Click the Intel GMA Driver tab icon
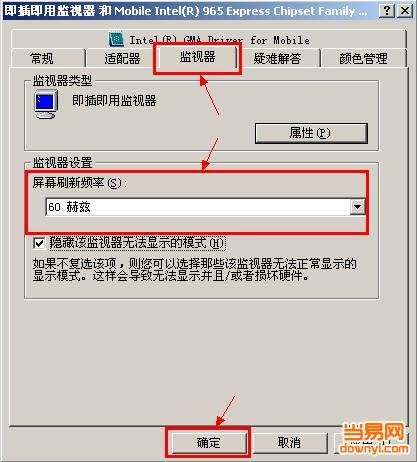417x462 pixels. point(116,40)
